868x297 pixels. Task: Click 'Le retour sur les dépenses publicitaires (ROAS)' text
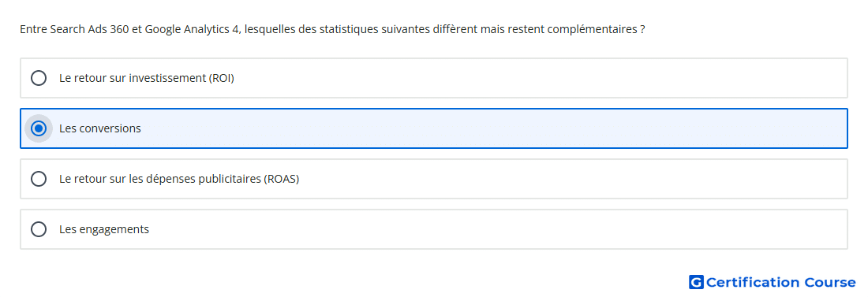point(179,179)
